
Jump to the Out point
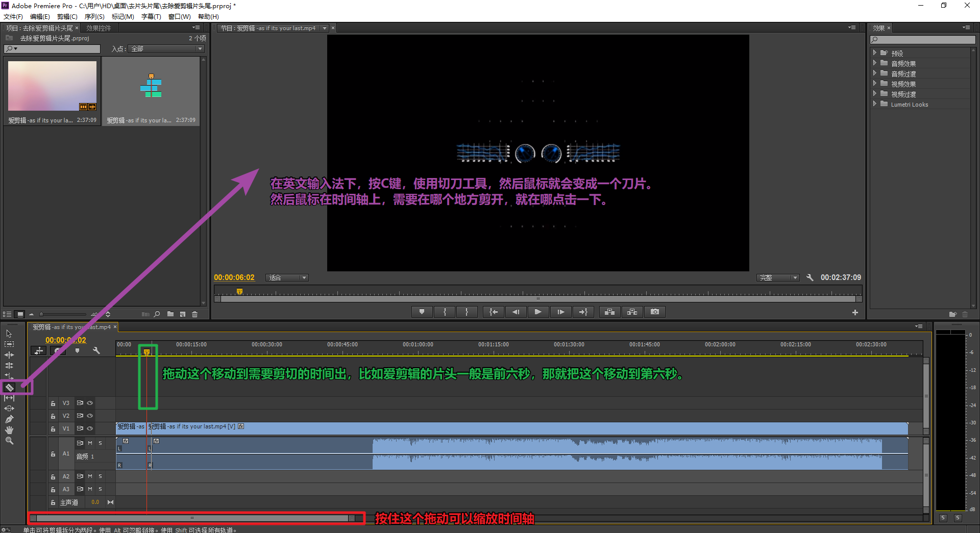click(583, 312)
